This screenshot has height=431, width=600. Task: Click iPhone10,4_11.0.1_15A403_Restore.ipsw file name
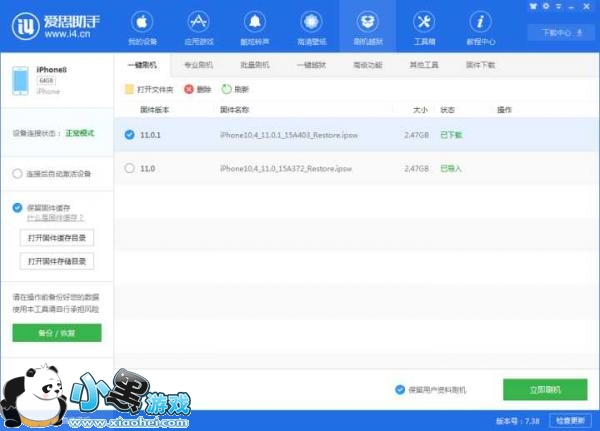click(x=289, y=135)
